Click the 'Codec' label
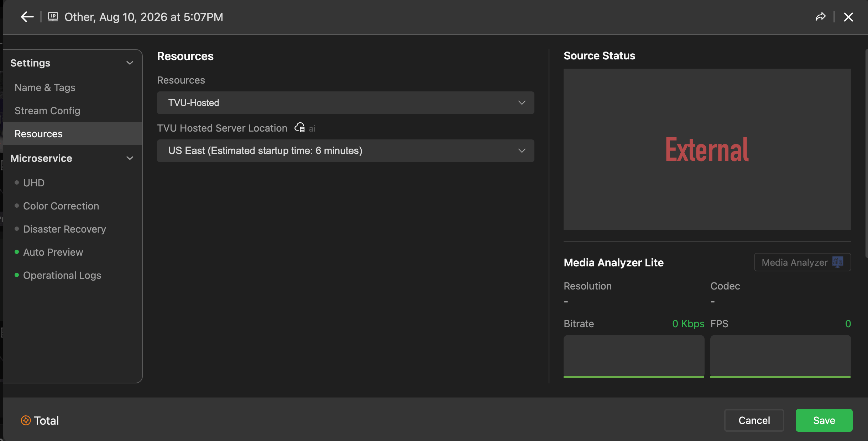Image resolution: width=868 pixels, height=441 pixels. coord(725,286)
